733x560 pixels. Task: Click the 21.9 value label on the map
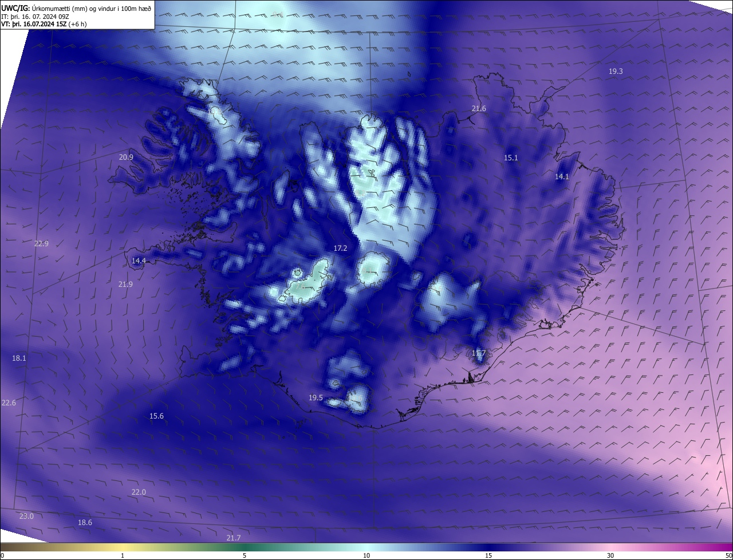click(125, 284)
